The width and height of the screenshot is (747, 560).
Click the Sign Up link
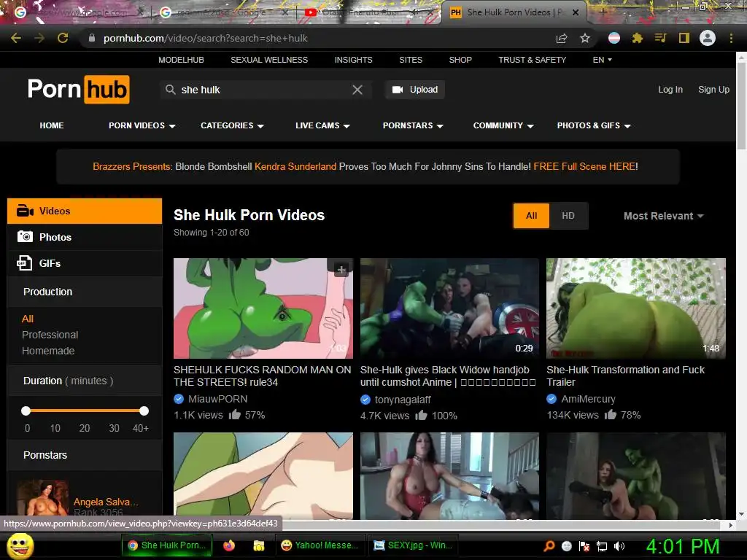coord(713,90)
